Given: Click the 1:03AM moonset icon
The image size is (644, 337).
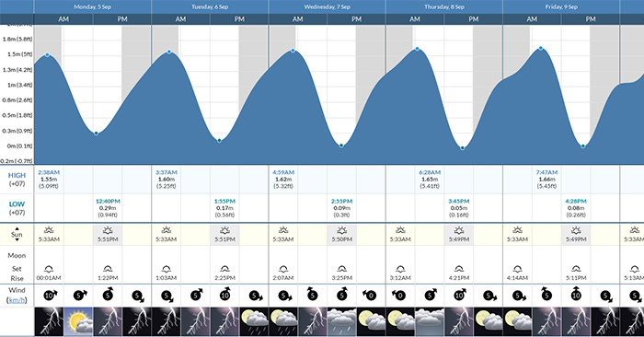Looking at the screenshot, I should tap(166, 270).
